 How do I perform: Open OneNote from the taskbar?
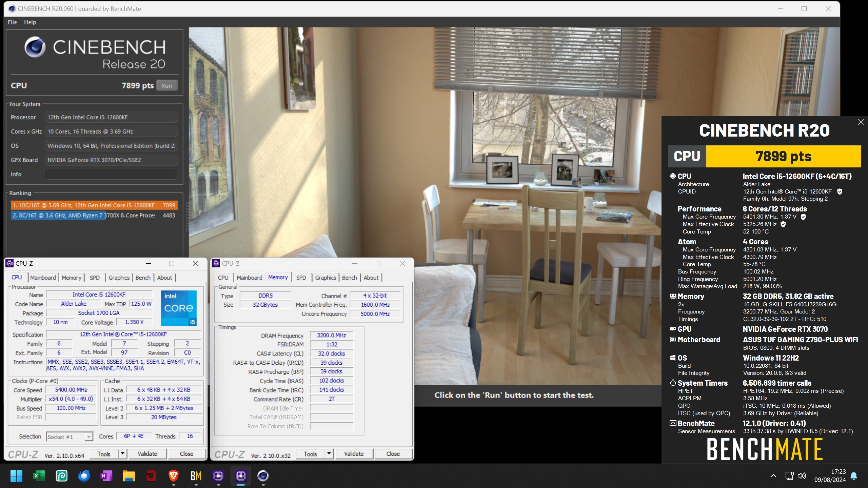click(106, 476)
